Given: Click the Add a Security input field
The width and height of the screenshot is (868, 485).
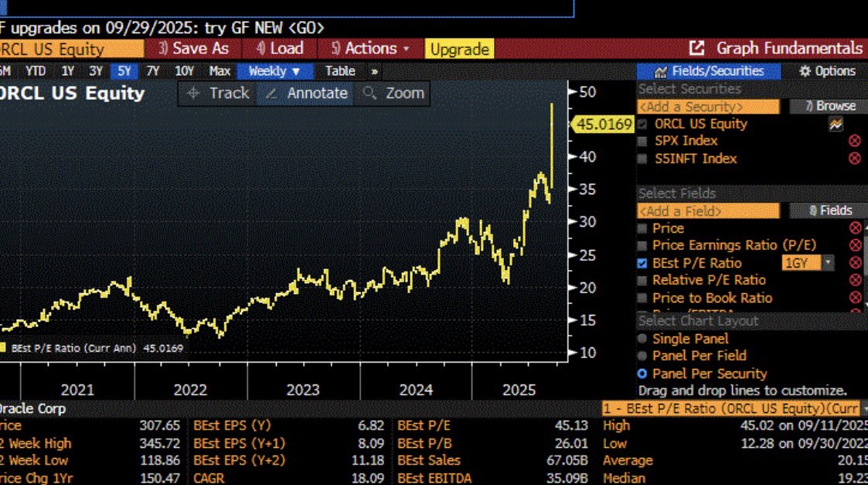Looking at the screenshot, I should 708,107.
